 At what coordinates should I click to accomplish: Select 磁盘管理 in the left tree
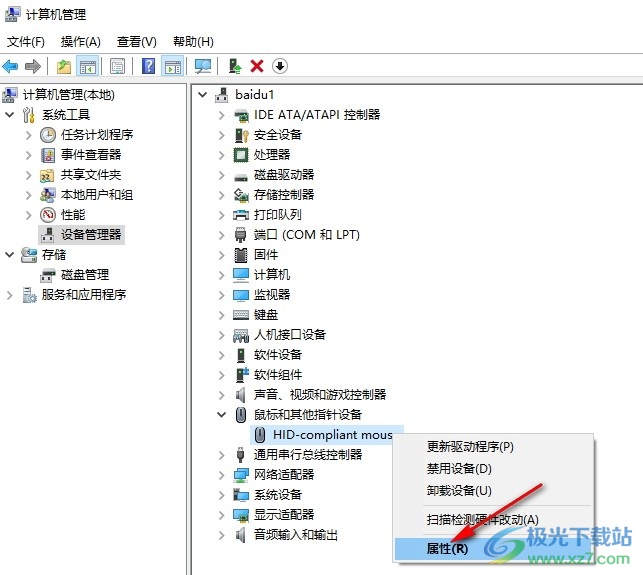(85, 275)
